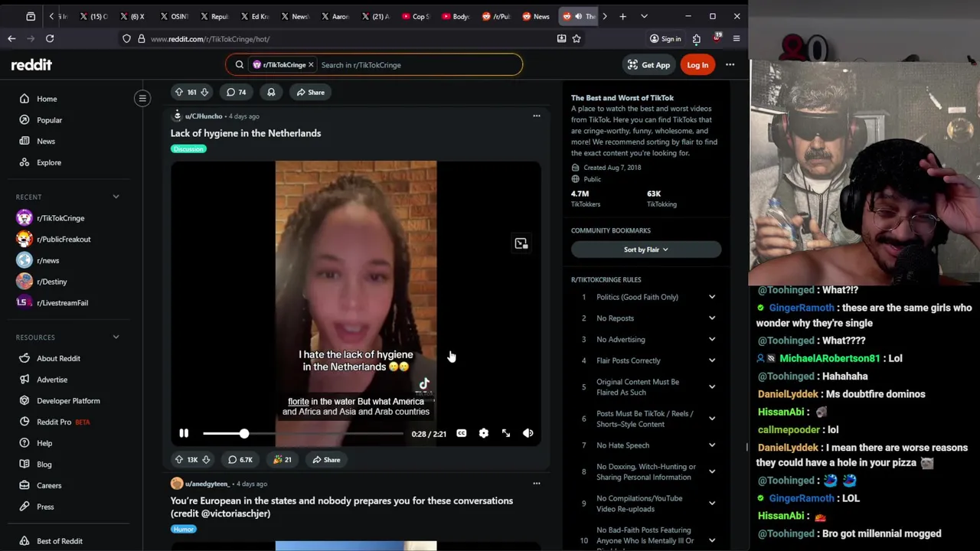
Task: Click Get App button
Action: pos(648,65)
